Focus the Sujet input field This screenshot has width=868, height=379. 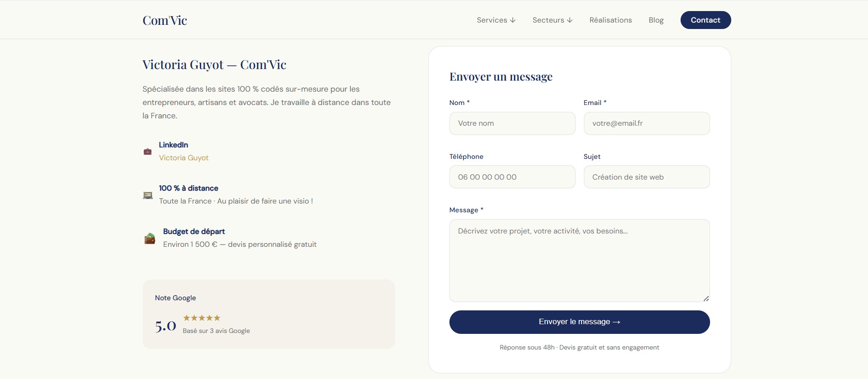(647, 177)
